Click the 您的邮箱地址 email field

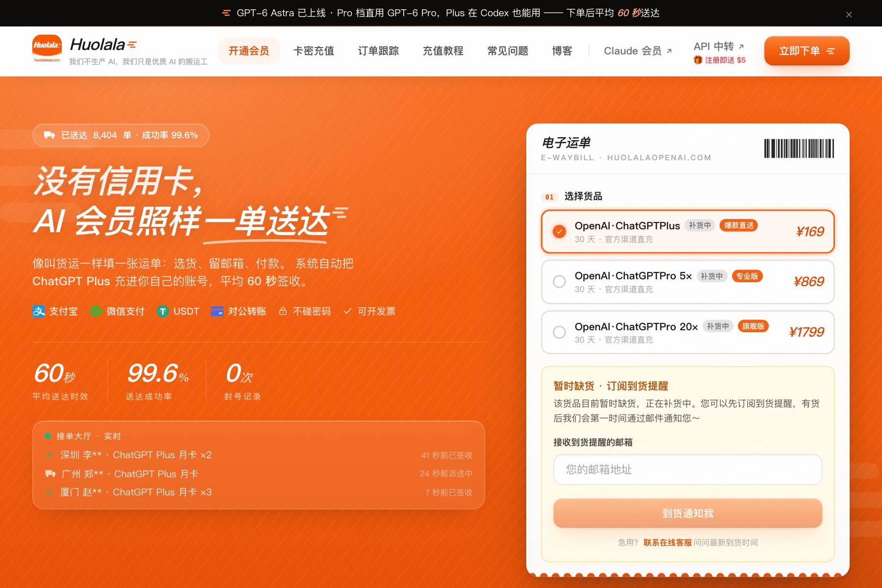pos(687,469)
